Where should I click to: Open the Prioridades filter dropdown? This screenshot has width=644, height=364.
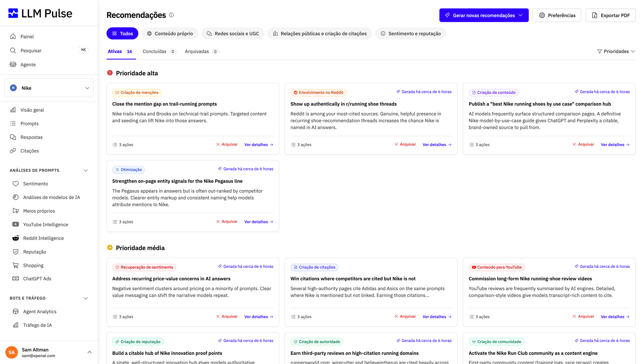(616, 51)
